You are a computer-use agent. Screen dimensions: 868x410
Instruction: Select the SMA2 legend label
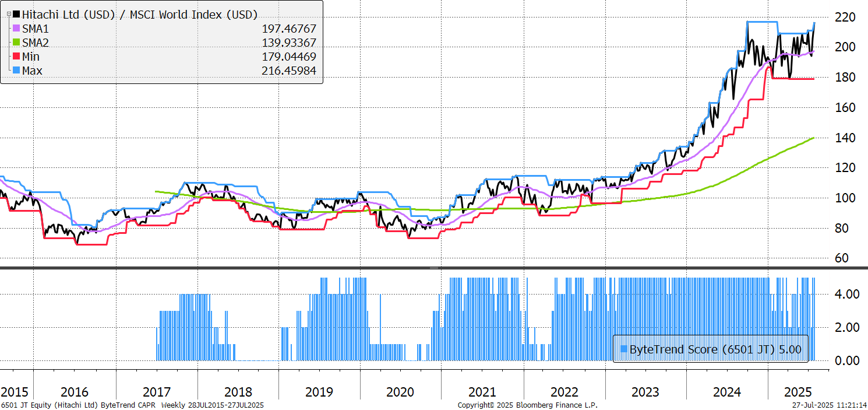(36, 43)
